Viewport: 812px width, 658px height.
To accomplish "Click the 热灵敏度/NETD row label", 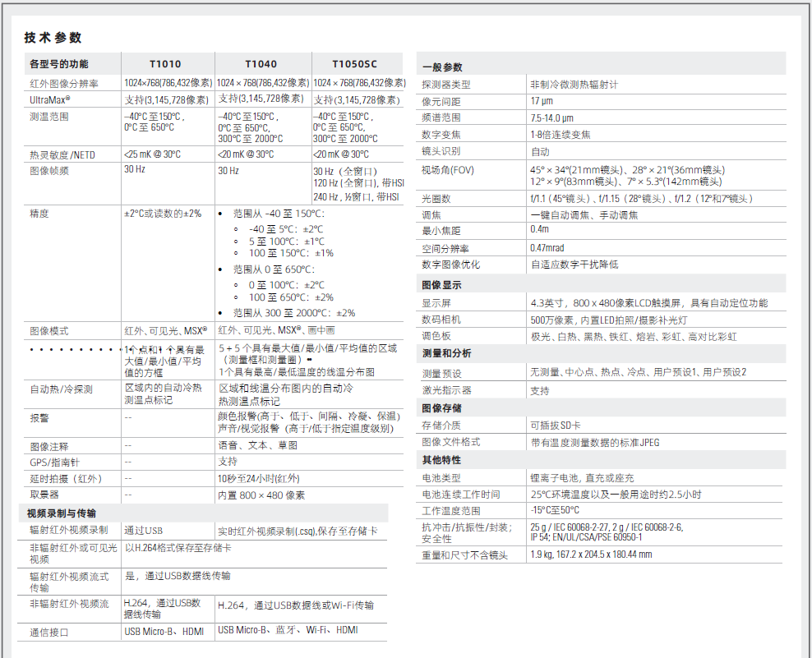I will pos(62,154).
